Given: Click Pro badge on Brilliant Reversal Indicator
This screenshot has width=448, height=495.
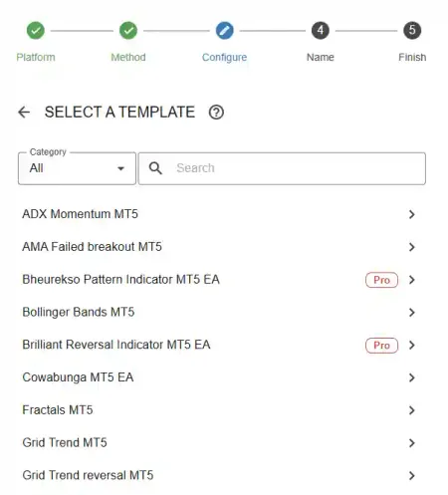Looking at the screenshot, I should (x=381, y=346).
